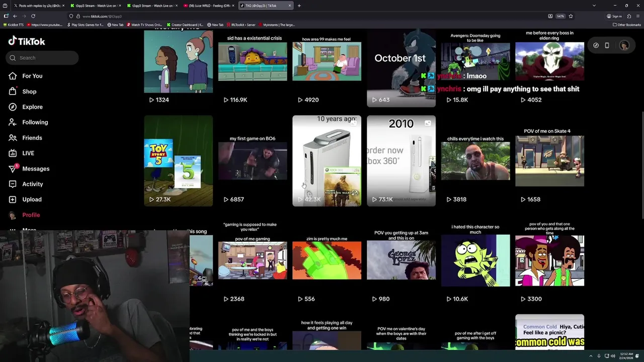The height and width of the screenshot is (362, 644).
Task: Open KickBot TTS bookmark
Action: click(13, 25)
